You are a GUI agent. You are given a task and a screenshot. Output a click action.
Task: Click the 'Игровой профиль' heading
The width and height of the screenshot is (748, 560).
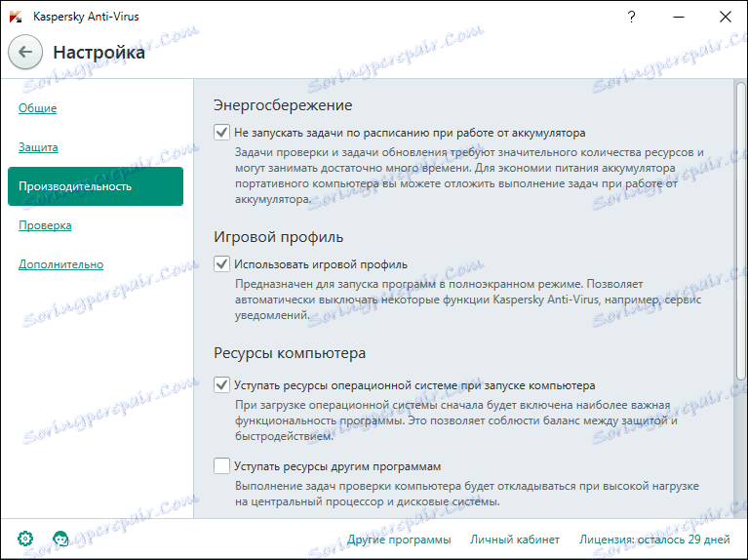(279, 237)
